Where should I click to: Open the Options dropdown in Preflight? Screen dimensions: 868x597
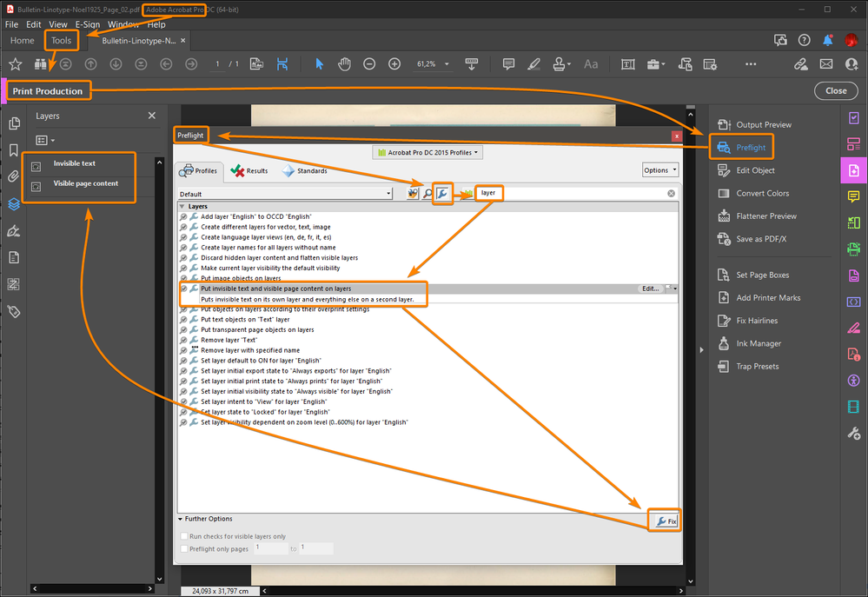point(659,170)
